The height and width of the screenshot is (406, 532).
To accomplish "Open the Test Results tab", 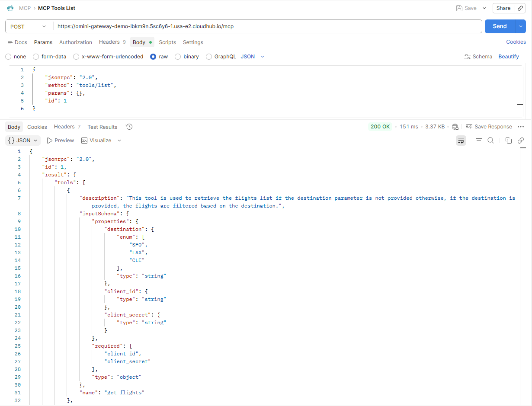I will tap(103, 127).
